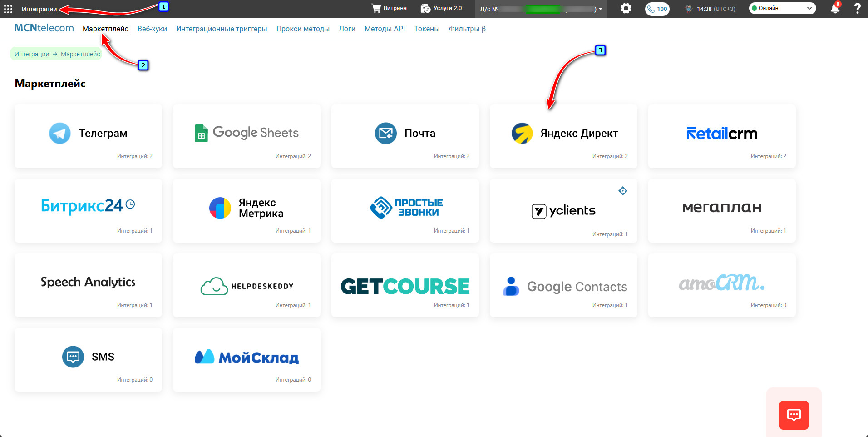The height and width of the screenshot is (437, 868).
Task: Click the timezone clock icon near 14:38
Action: click(689, 9)
